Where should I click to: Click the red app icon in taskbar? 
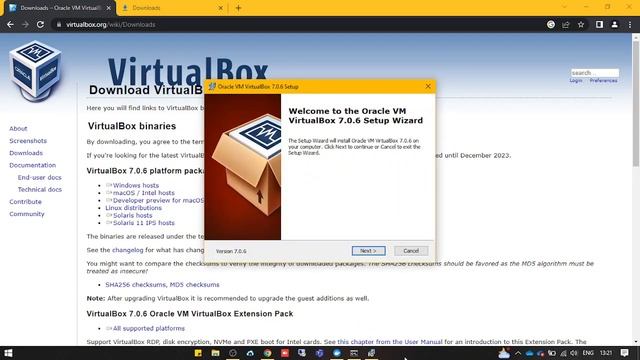point(285,353)
